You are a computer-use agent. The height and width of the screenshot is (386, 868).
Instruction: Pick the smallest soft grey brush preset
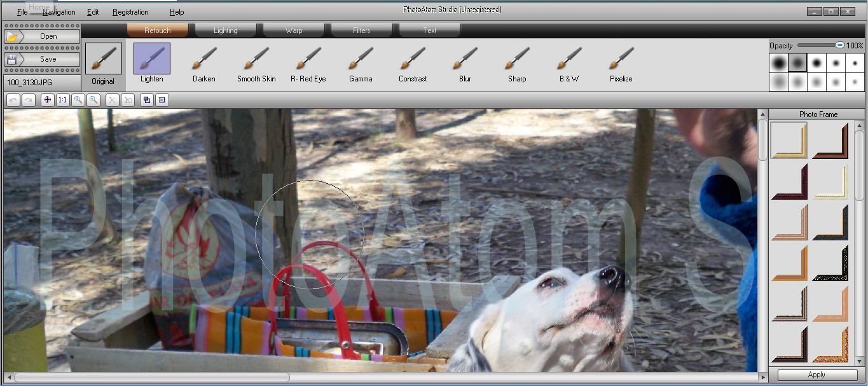(855, 82)
